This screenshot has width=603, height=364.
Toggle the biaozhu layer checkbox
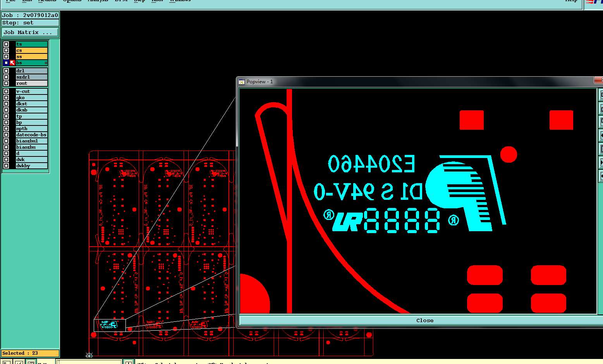pos(6,147)
